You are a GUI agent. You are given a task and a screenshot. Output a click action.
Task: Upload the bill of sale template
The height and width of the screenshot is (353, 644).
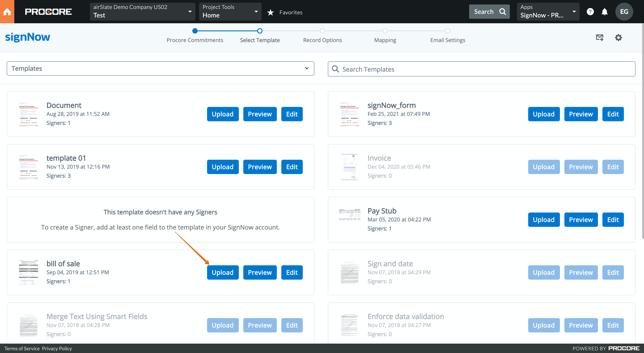point(222,272)
